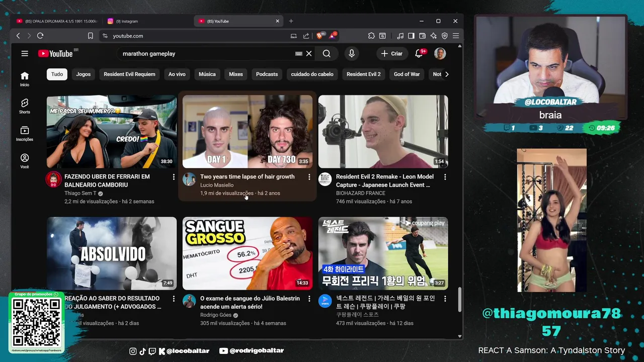Bookmark this page in the address bar

[x=91, y=36]
